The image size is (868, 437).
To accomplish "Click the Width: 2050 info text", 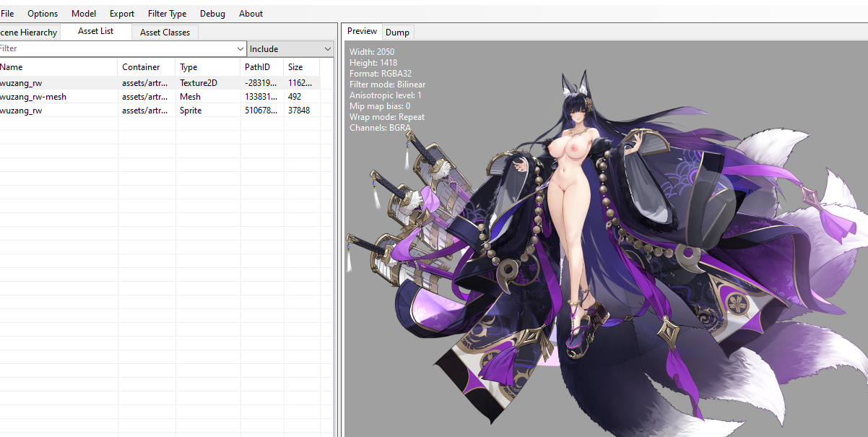I will click(372, 52).
